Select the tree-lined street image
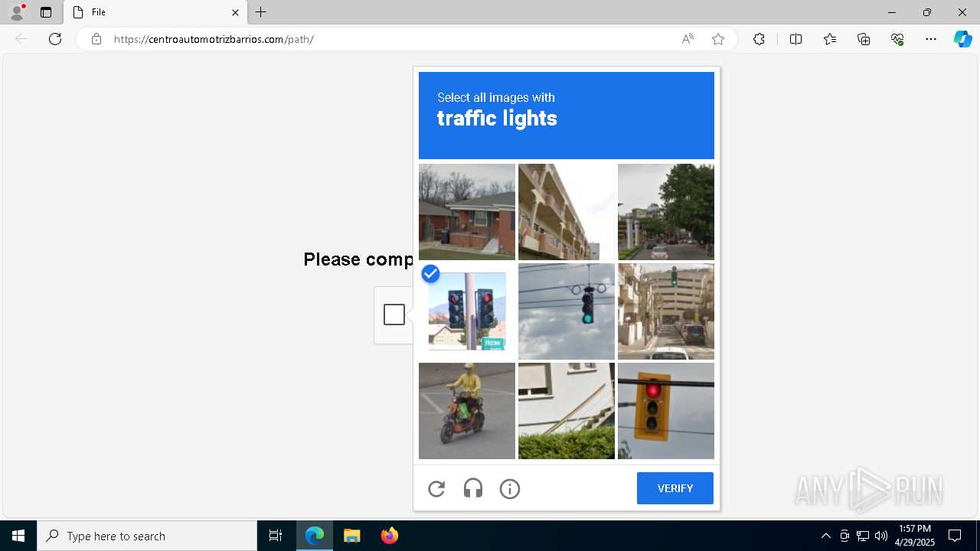Image resolution: width=980 pixels, height=551 pixels. [666, 212]
